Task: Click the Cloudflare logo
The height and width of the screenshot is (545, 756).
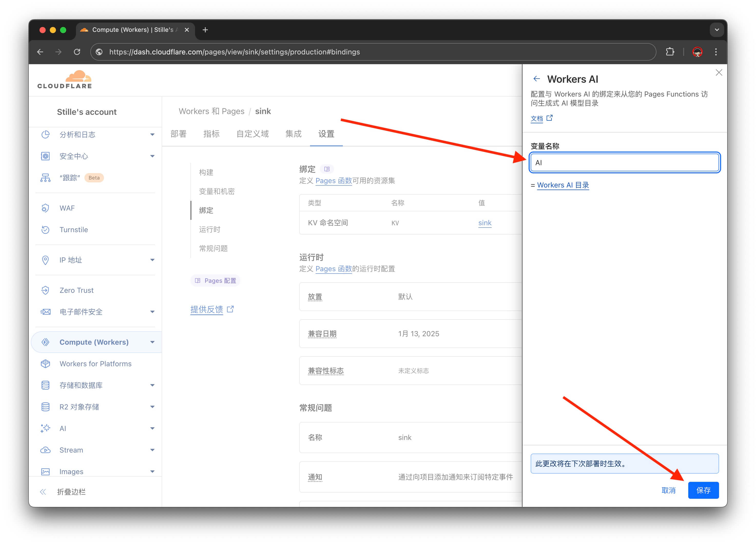Action: [x=65, y=80]
